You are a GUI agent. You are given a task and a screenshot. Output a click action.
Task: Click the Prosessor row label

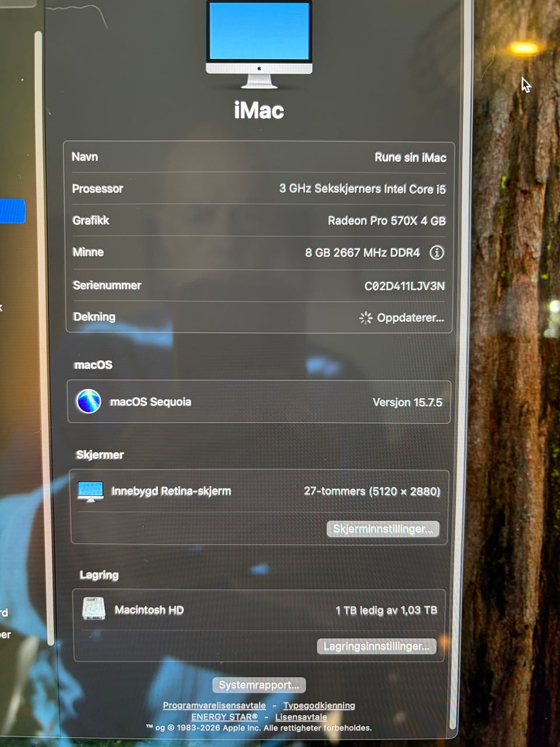pyautogui.click(x=97, y=189)
